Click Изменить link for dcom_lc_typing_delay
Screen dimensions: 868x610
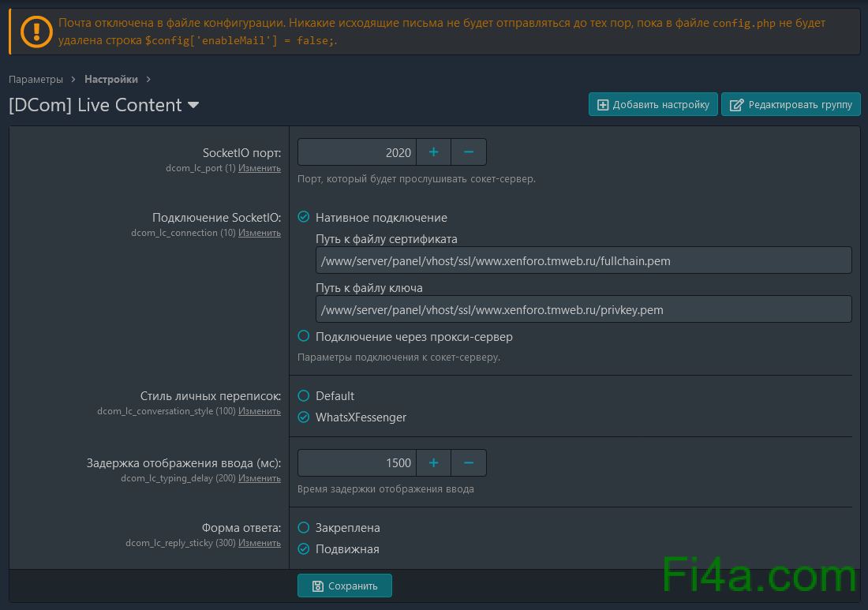click(x=260, y=478)
